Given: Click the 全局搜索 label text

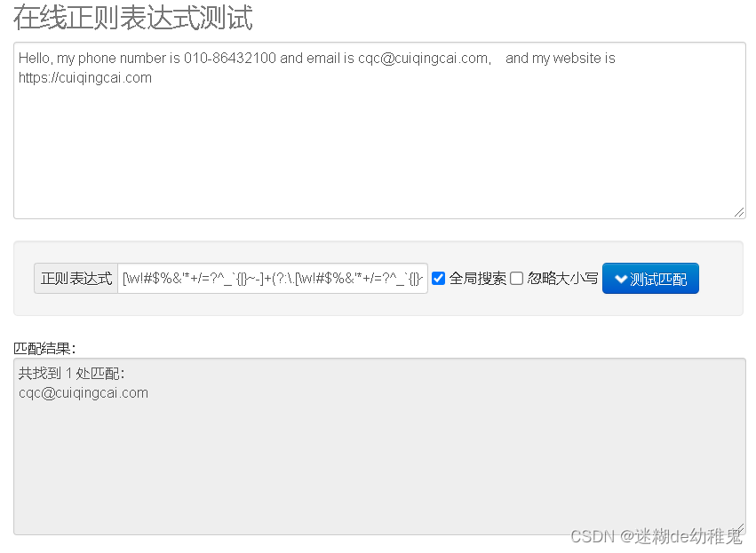Looking at the screenshot, I should click(x=477, y=279).
